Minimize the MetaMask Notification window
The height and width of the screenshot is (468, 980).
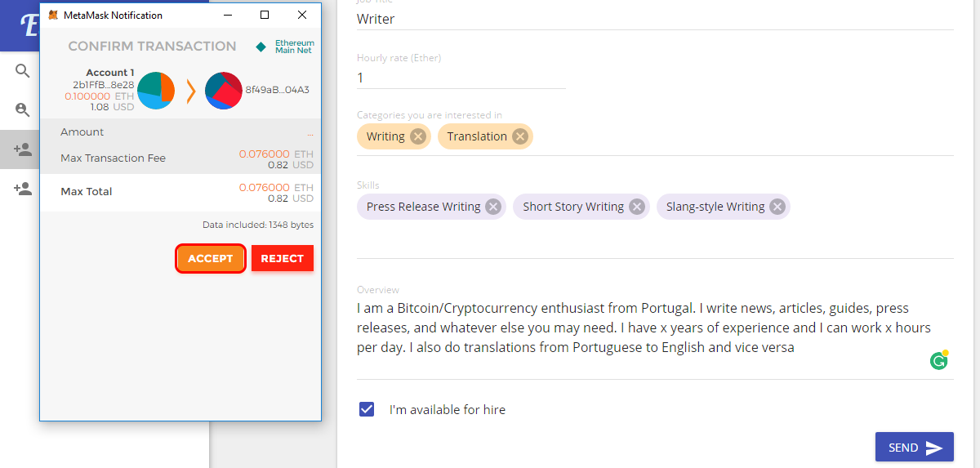pos(227,15)
